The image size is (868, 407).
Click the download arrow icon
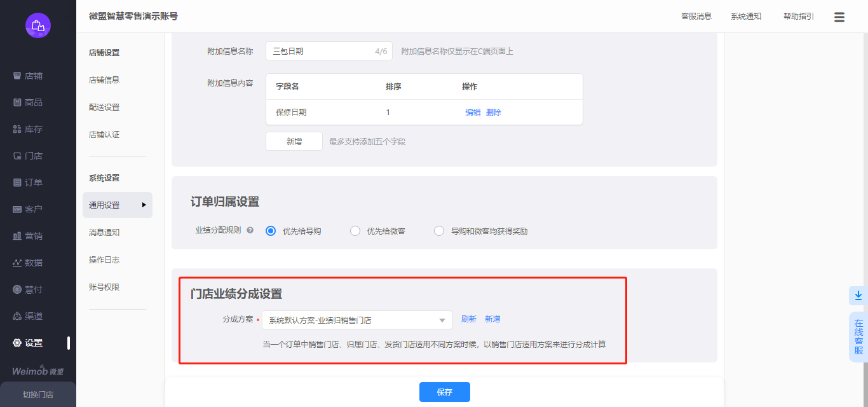pyautogui.click(x=858, y=296)
